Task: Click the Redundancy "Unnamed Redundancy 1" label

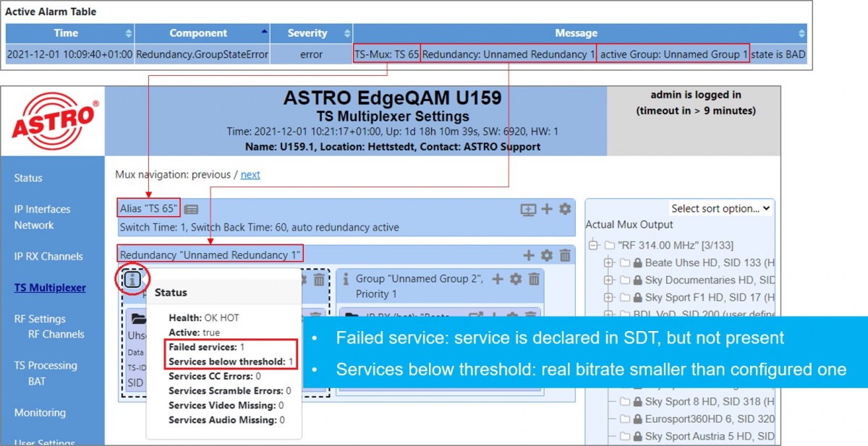Action: coord(210,254)
